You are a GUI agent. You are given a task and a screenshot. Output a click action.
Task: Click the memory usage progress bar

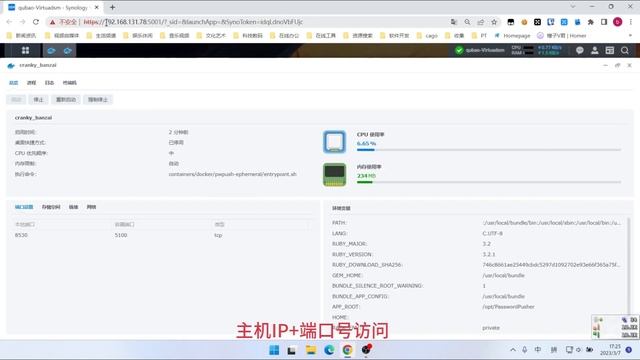[x=489, y=182]
